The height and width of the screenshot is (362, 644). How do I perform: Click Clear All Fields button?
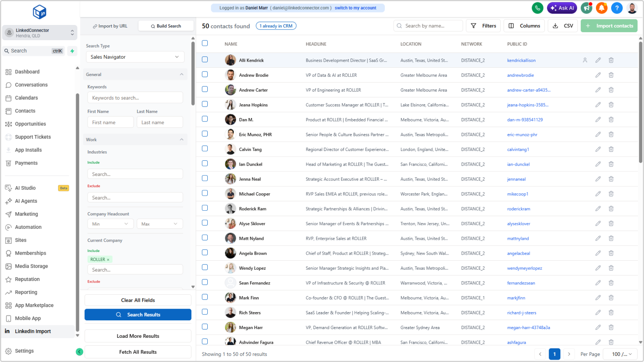coord(138,300)
